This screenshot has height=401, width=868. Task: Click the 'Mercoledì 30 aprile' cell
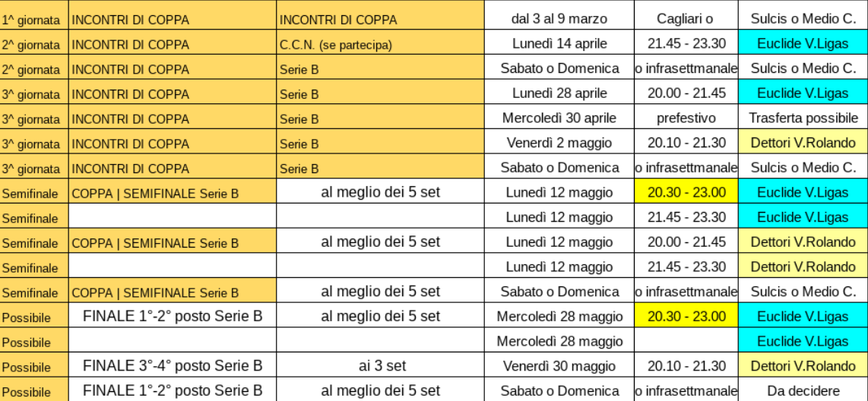pyautogui.click(x=559, y=118)
